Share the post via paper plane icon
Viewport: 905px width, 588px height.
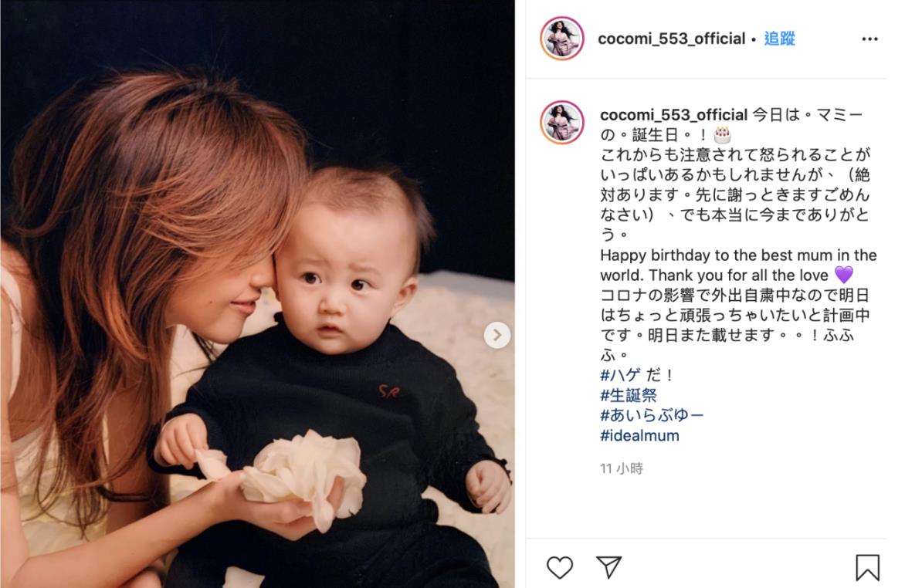point(608,566)
